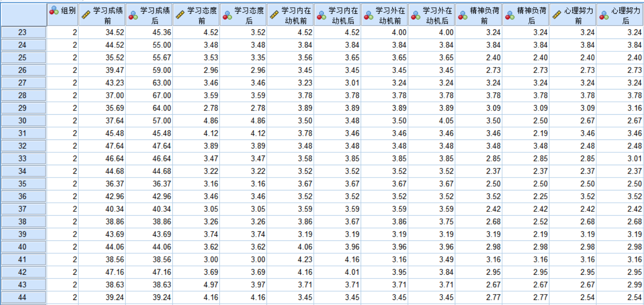
Task: Click 学习成绩后 cell 36.37 in row 35
Action: click(149, 184)
